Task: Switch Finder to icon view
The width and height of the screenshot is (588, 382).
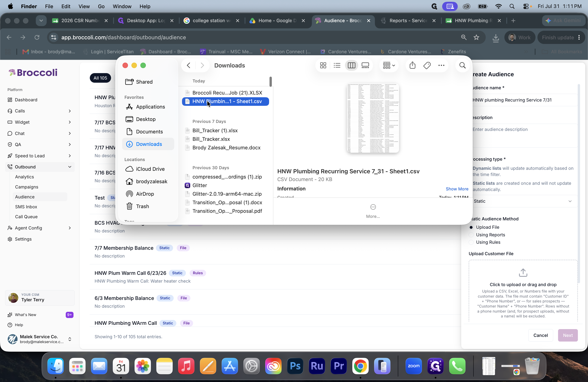Action: [x=323, y=66]
